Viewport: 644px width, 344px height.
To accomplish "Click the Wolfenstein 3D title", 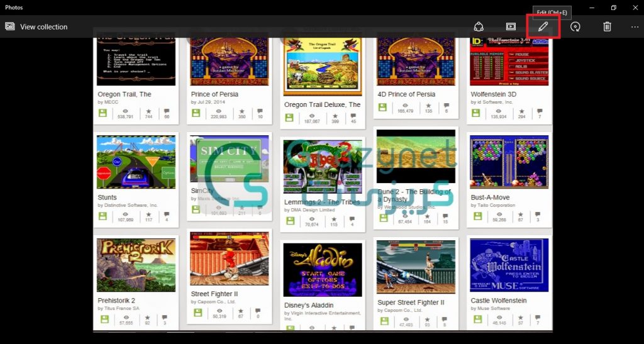I will point(493,94).
